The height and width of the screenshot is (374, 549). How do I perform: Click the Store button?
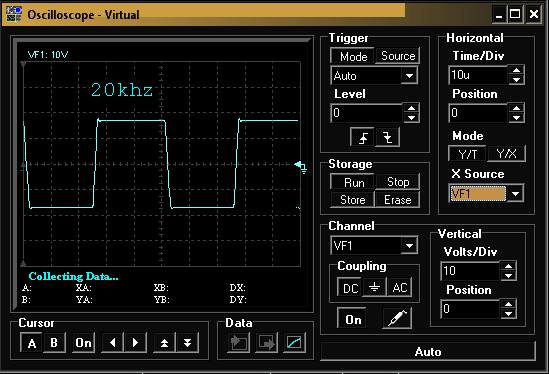353,200
